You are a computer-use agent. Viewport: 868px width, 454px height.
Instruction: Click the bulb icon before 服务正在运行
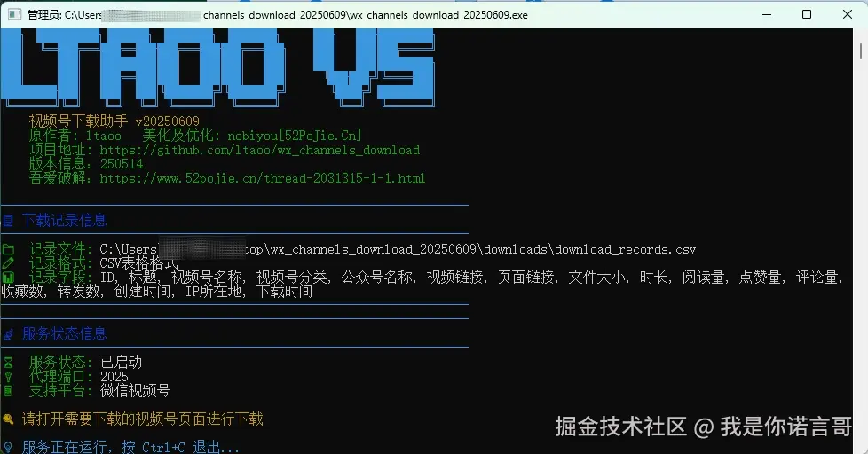[x=8, y=447]
